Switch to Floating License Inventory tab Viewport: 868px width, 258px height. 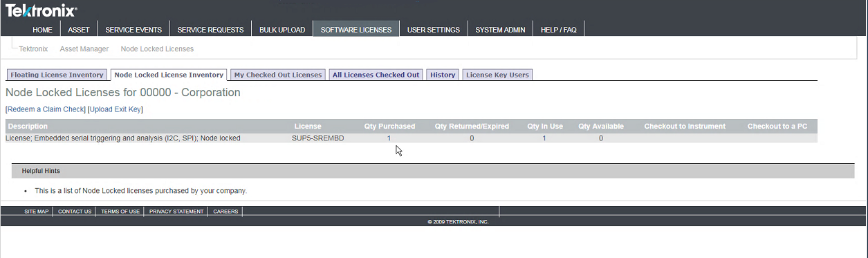[x=57, y=75]
